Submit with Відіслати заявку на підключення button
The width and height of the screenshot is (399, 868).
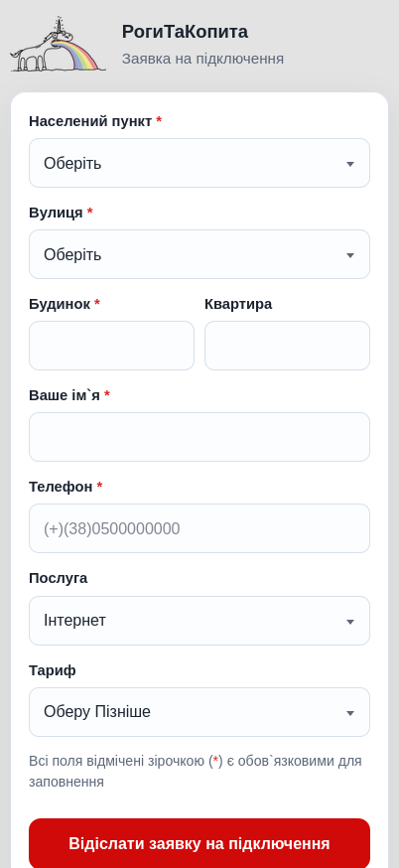199,843
